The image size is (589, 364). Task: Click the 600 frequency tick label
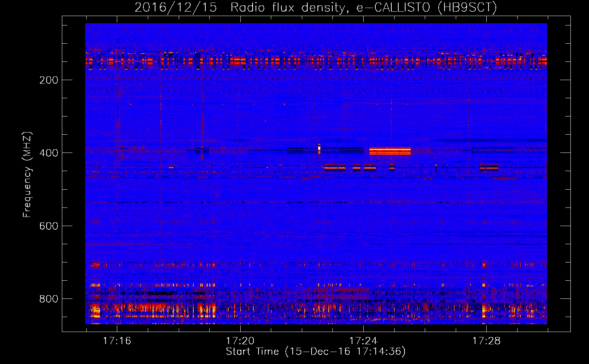coord(49,226)
